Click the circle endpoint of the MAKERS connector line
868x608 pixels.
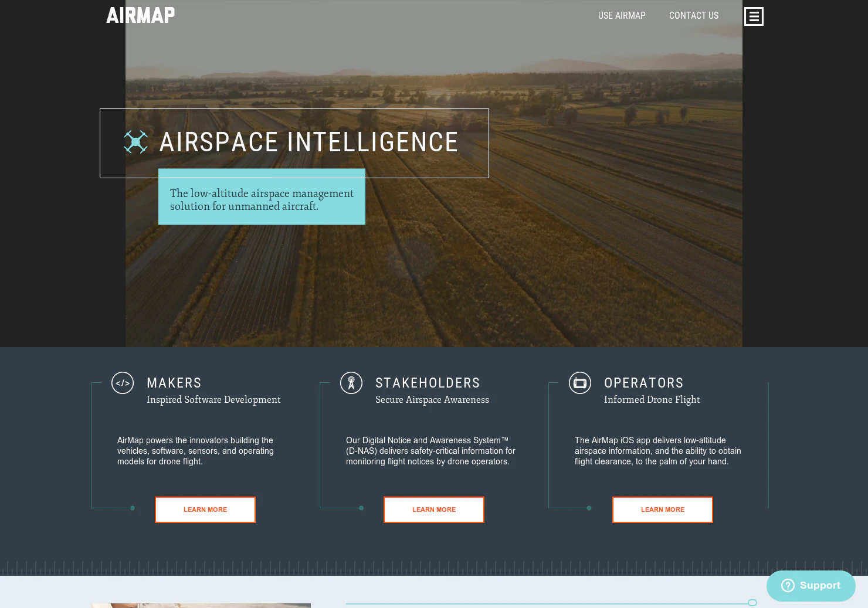coord(132,508)
